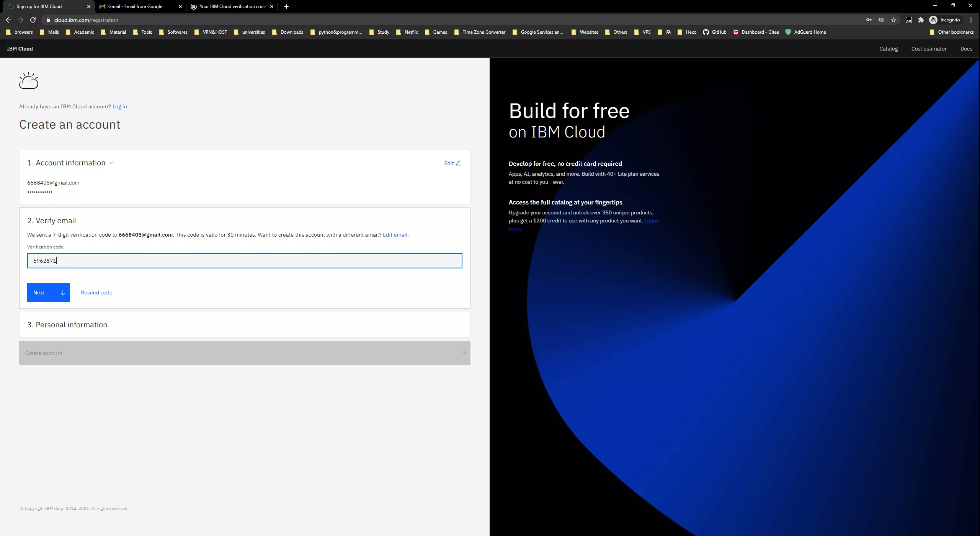Click the Next button
The image size is (980, 536).
click(49, 293)
